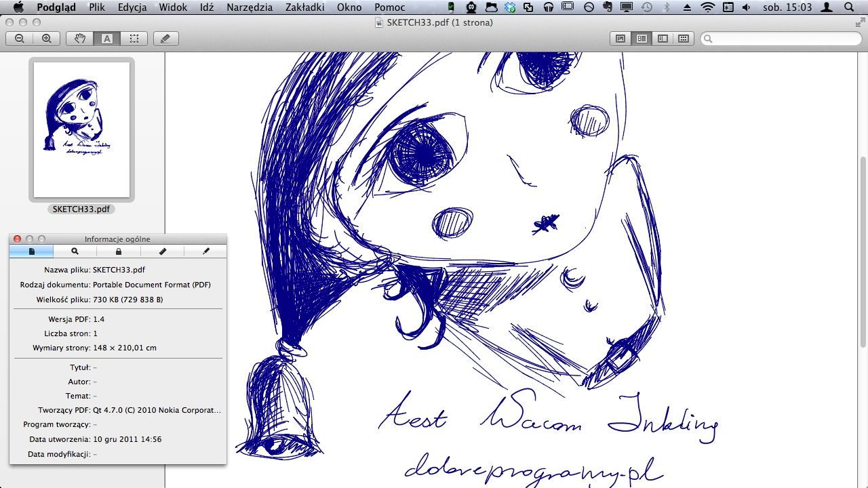Click the file name value SKETCH33.pdf in inspector
This screenshot has width=868, height=488.
click(119, 270)
